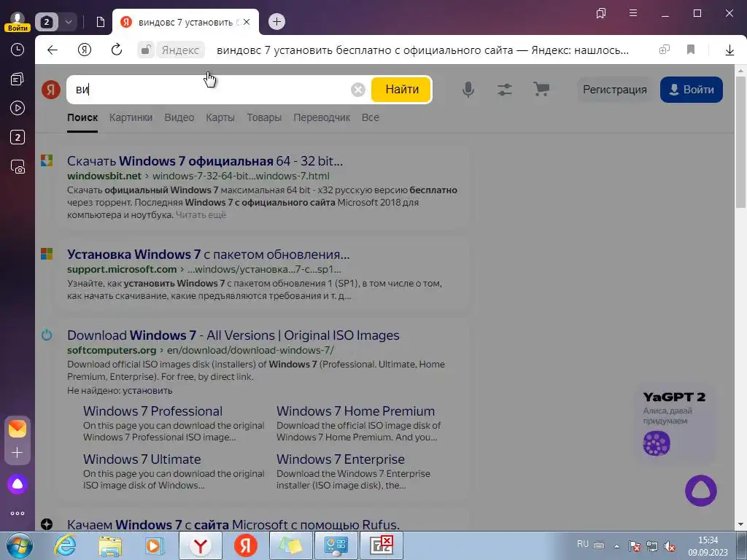Click the yellow Найти search button
This screenshot has width=747, height=560.
coord(402,90)
